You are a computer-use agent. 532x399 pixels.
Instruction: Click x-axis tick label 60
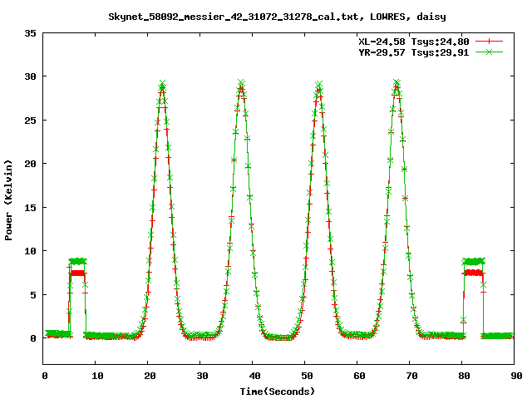point(359,376)
